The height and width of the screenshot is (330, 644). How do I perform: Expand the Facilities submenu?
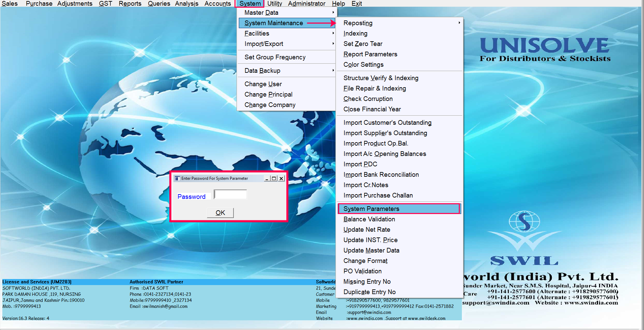(287, 33)
